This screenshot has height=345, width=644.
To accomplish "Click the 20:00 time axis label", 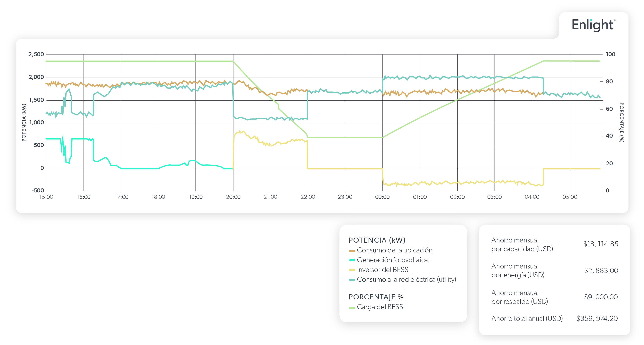I will (x=233, y=197).
